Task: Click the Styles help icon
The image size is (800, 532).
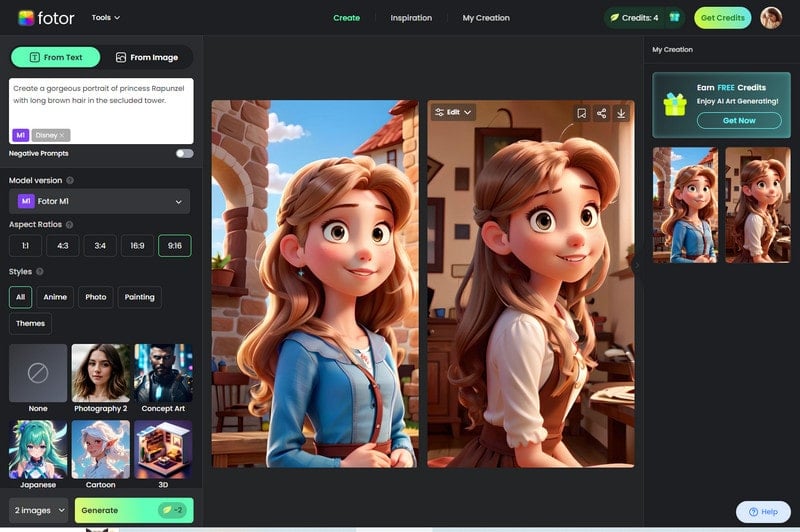Action: coord(40,271)
